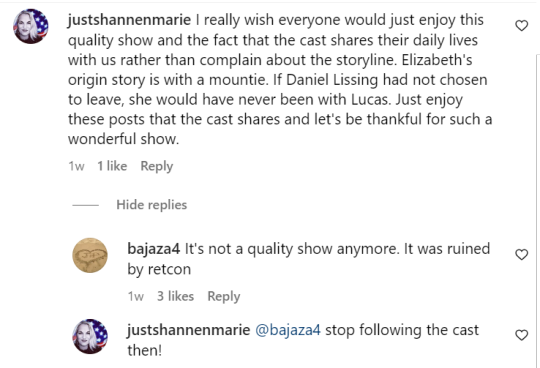Visit bajaza4's profile via username
The image size is (540, 368).
(154, 249)
